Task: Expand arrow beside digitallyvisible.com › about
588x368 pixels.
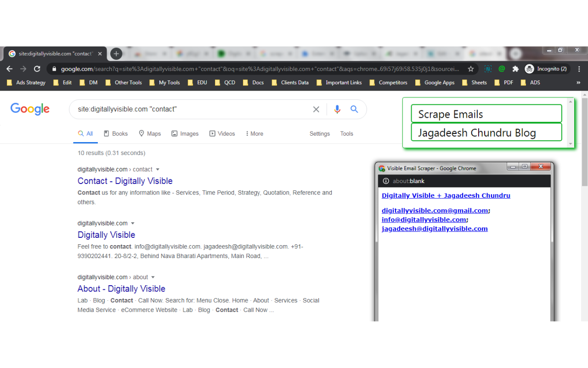Action: (153, 277)
